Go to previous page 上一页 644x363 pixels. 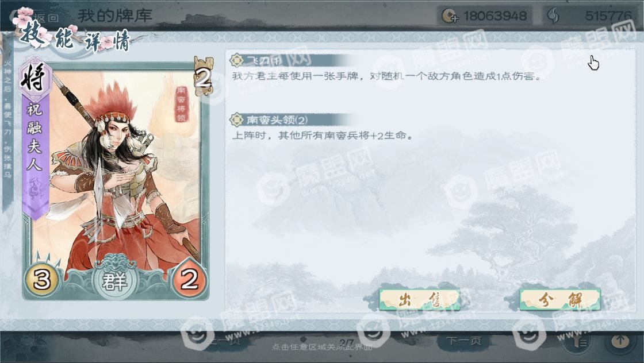coord(225,341)
